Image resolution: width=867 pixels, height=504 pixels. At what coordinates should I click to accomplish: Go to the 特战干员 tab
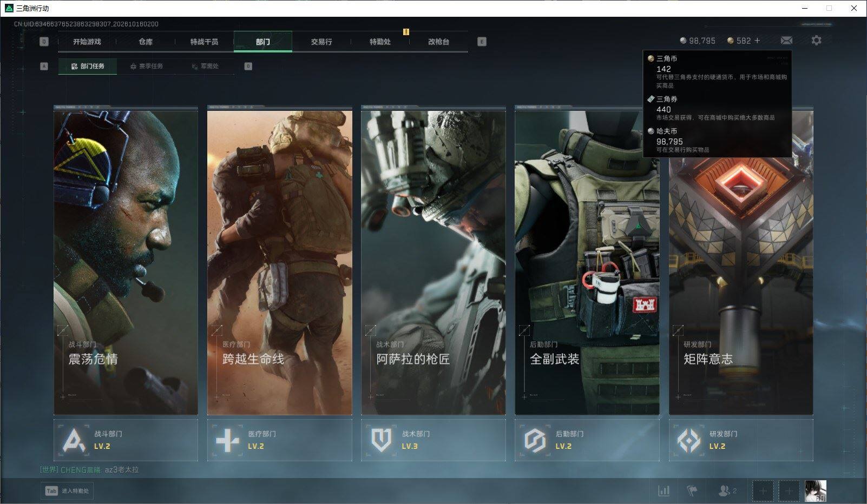point(204,42)
